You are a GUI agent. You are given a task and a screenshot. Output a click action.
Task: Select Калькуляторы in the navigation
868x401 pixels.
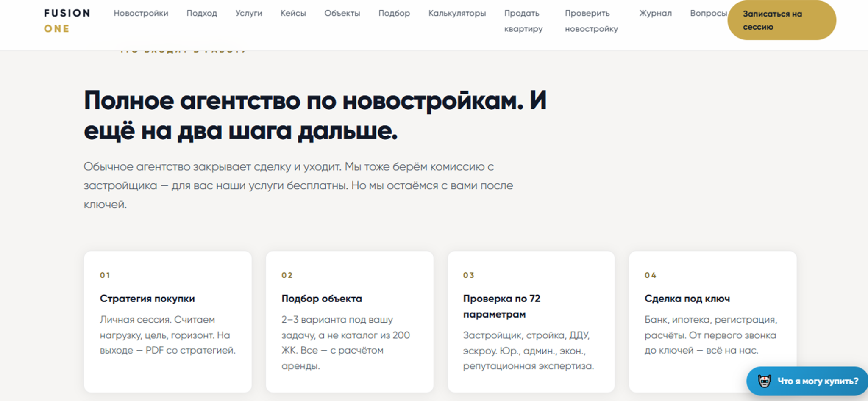click(457, 13)
